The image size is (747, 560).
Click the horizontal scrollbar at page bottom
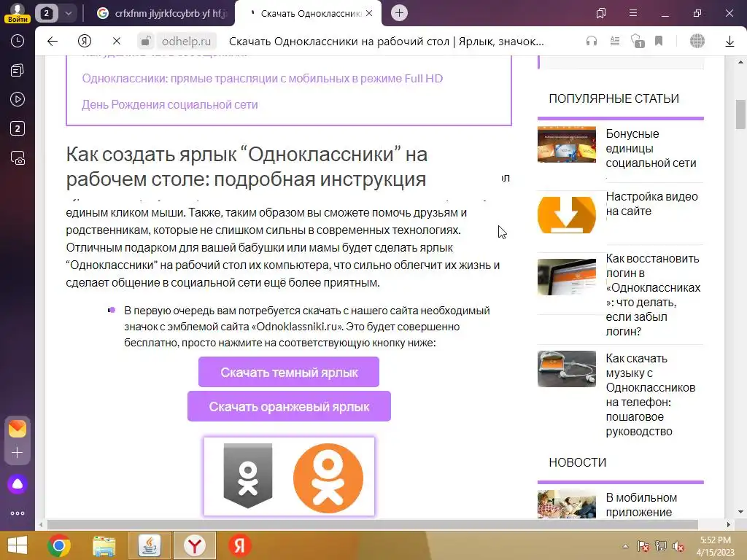click(x=373, y=525)
